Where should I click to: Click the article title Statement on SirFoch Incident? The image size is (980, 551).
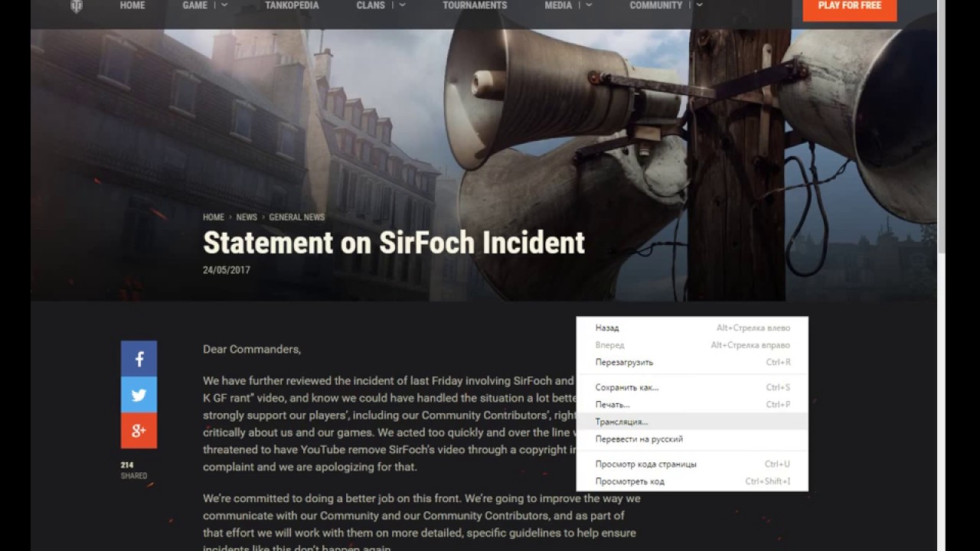[x=394, y=243]
